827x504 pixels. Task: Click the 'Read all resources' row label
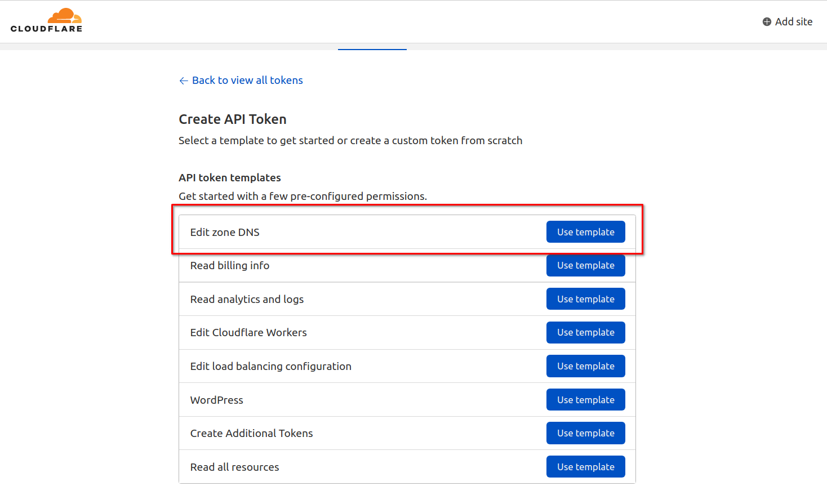[x=234, y=467]
